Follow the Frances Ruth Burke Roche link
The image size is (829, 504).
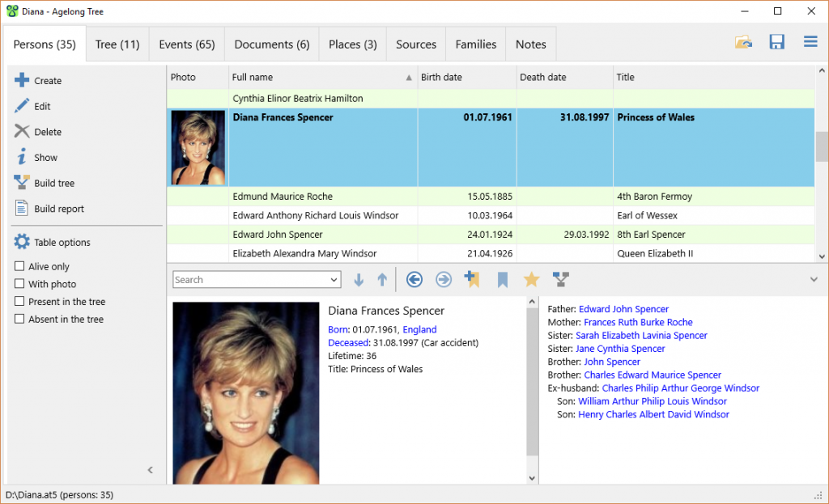pyautogui.click(x=638, y=322)
